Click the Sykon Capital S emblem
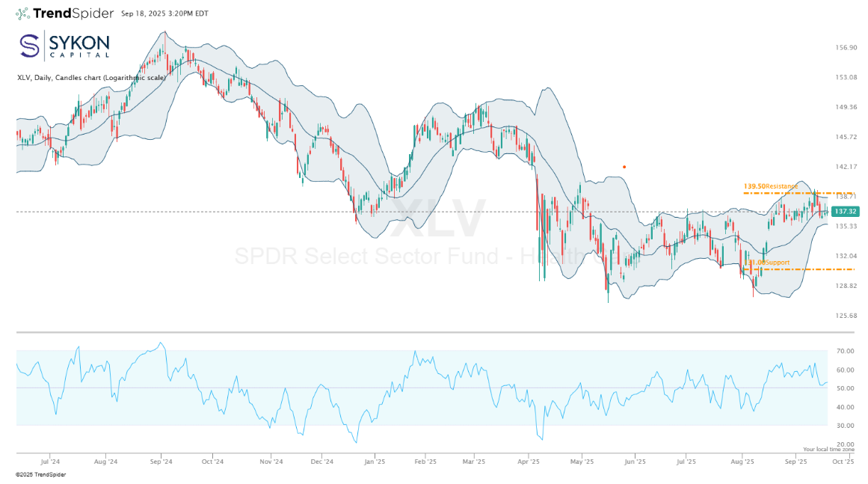The height and width of the screenshot is (484, 868). (29, 46)
